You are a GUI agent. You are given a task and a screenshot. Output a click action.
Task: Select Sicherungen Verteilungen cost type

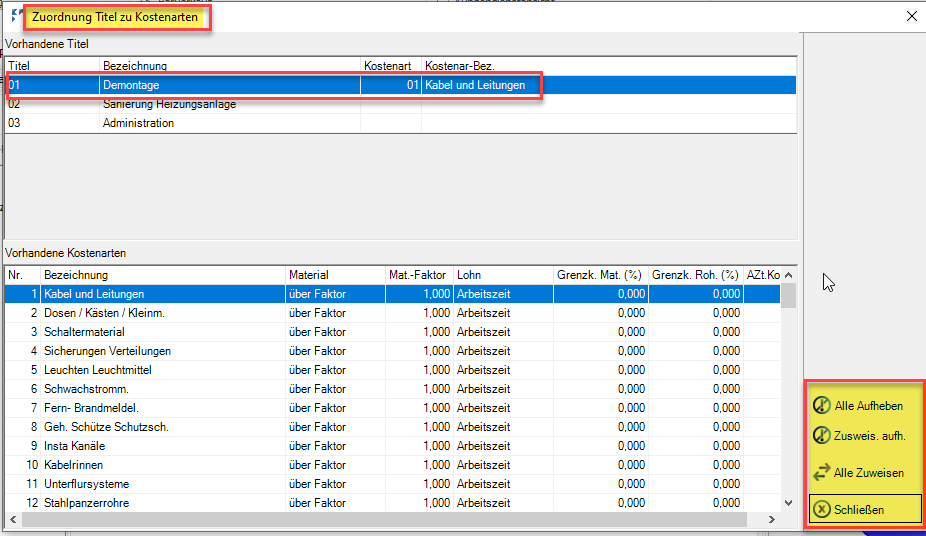[107, 351]
